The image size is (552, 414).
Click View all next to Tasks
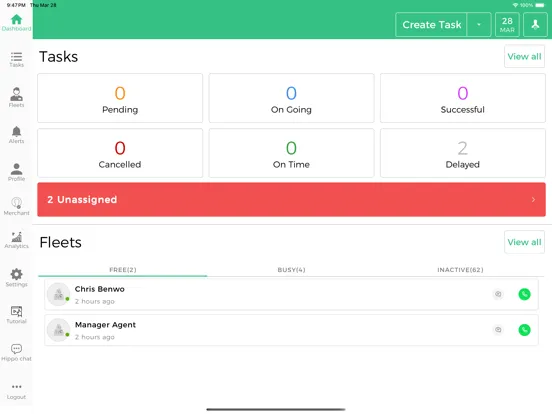(524, 56)
